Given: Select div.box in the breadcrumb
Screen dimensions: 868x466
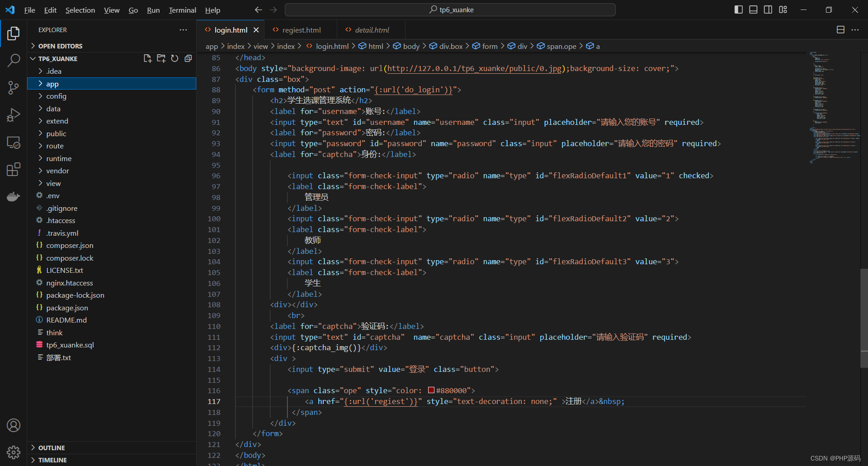Looking at the screenshot, I should (x=446, y=46).
